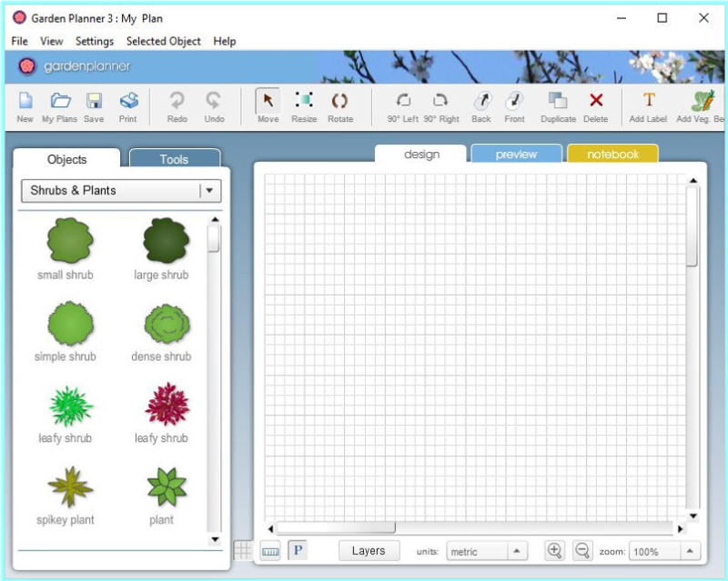Click canvas horizontal scroll right arrow

click(x=680, y=528)
